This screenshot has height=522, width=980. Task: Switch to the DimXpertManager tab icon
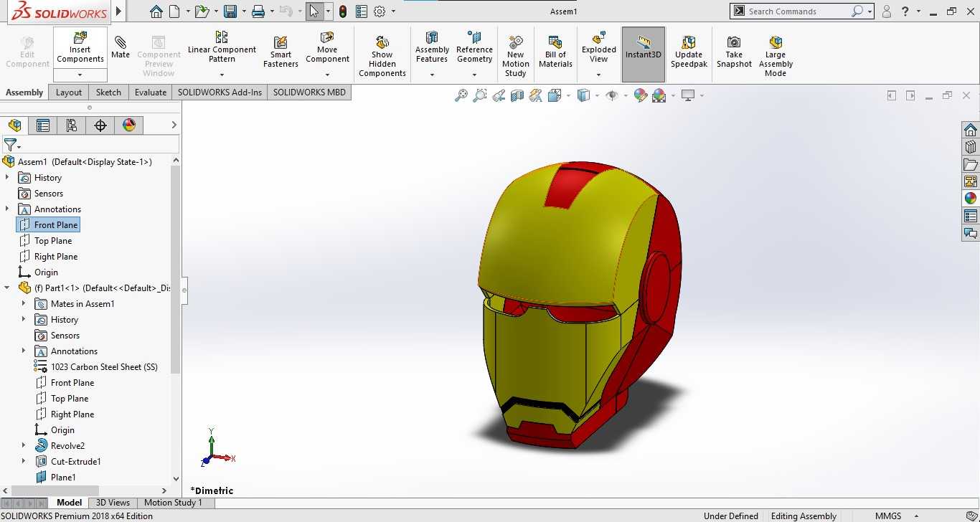coord(100,125)
